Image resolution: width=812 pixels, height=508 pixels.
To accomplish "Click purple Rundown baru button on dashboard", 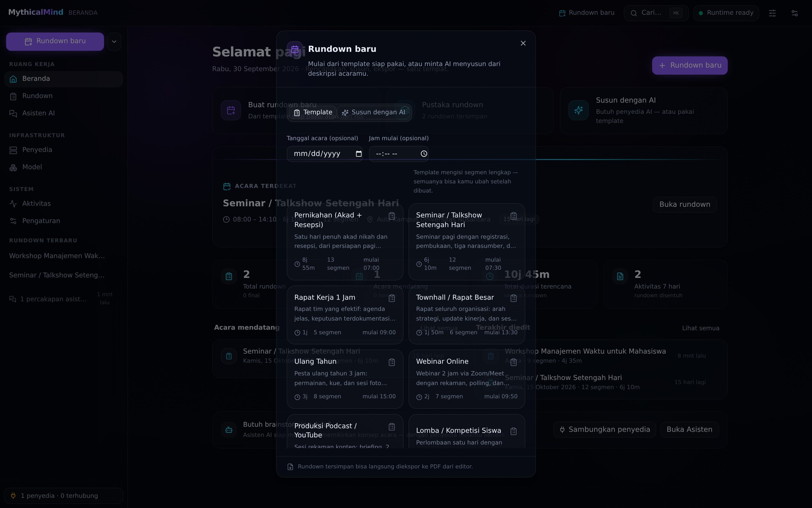I will [x=689, y=66].
